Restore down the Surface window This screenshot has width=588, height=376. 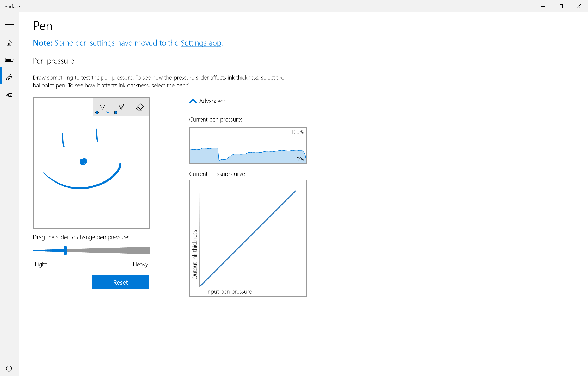click(561, 6)
